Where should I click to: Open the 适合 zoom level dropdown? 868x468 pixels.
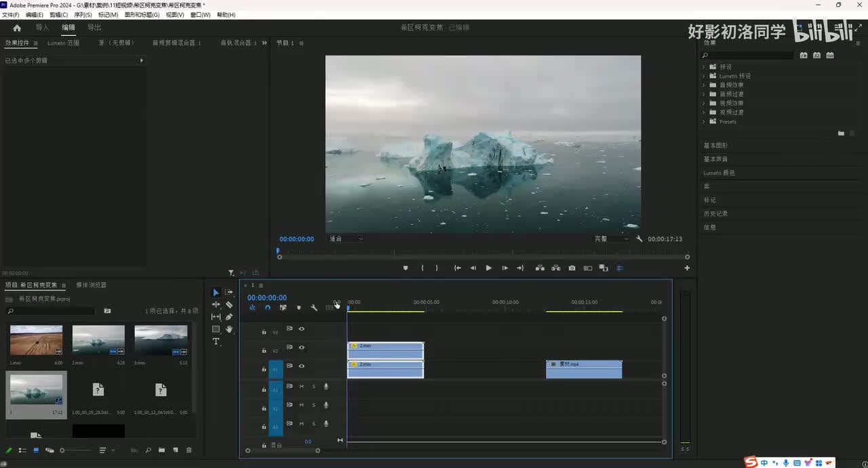point(346,239)
